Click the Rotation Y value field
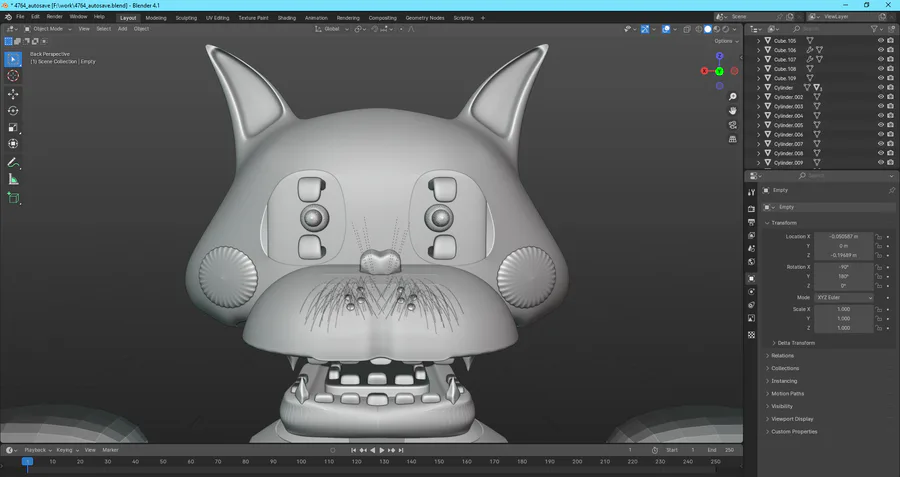This screenshot has height=477, width=900. (844, 277)
